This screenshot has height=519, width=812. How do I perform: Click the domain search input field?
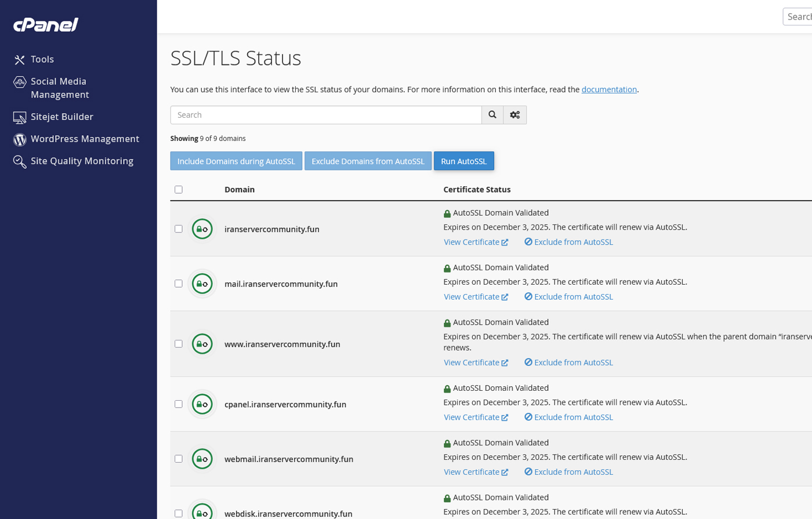click(x=325, y=115)
